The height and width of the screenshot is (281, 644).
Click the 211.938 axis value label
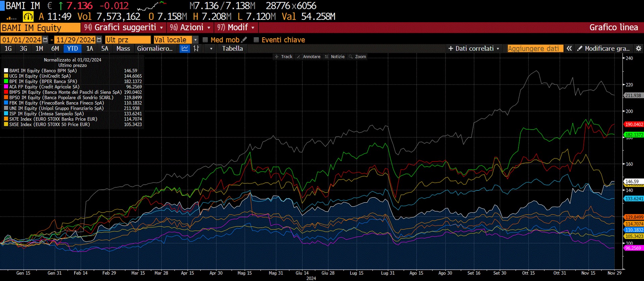[633, 95]
